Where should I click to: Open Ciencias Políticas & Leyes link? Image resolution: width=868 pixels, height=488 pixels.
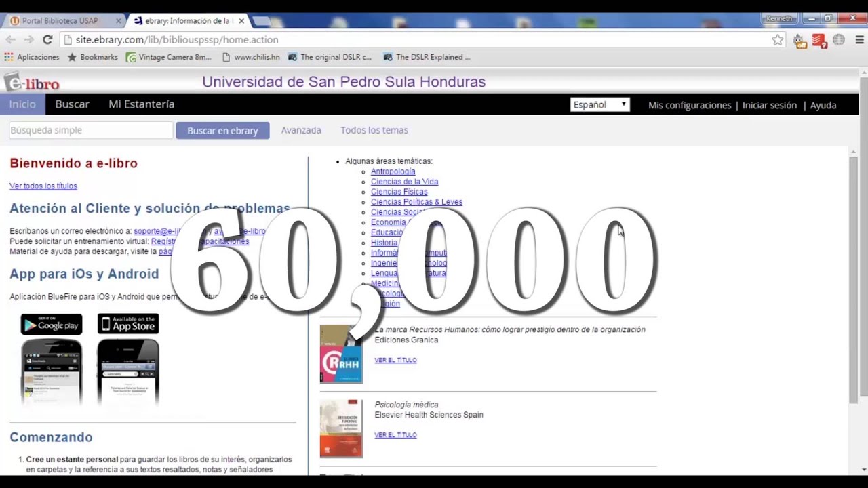point(416,202)
